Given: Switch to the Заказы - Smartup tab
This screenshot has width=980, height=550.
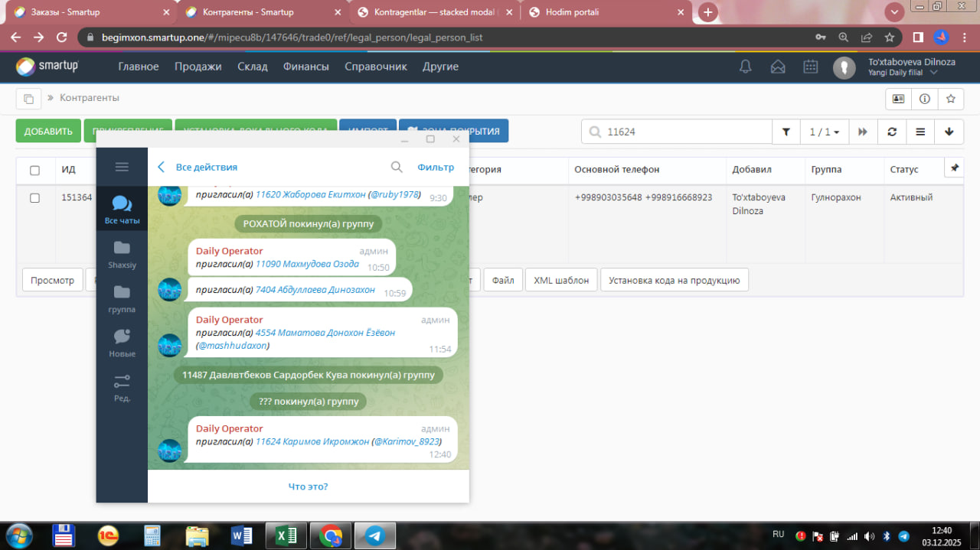Looking at the screenshot, I should (90, 12).
